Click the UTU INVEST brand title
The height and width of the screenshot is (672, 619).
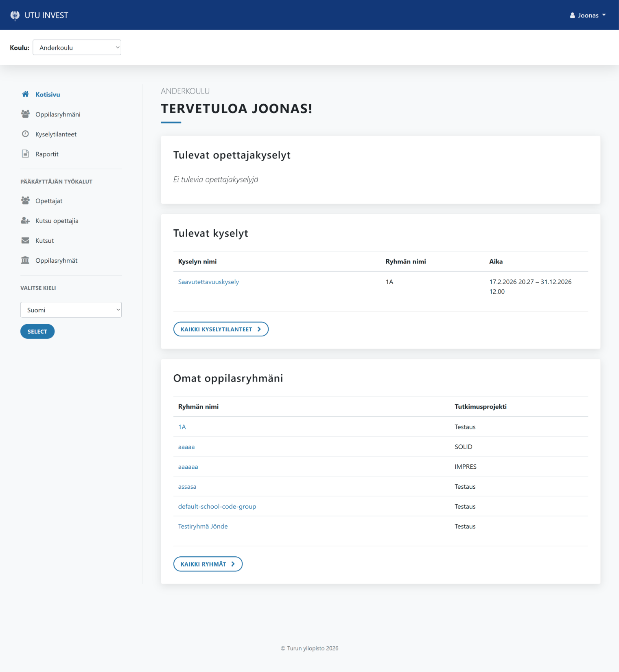point(46,15)
